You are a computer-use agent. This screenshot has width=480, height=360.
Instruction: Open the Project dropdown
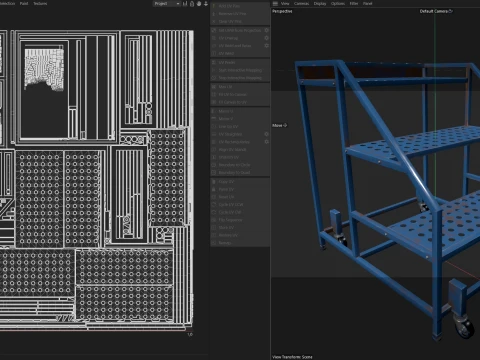(x=167, y=4)
